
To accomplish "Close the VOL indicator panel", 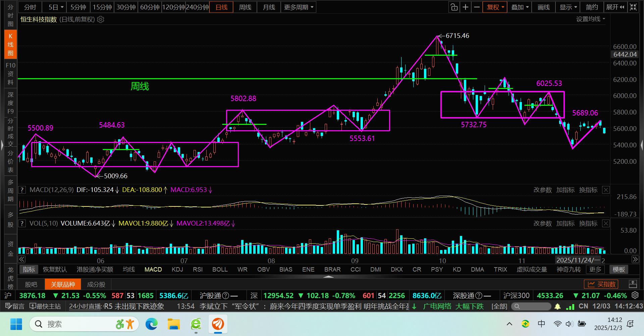I will pos(606,224).
